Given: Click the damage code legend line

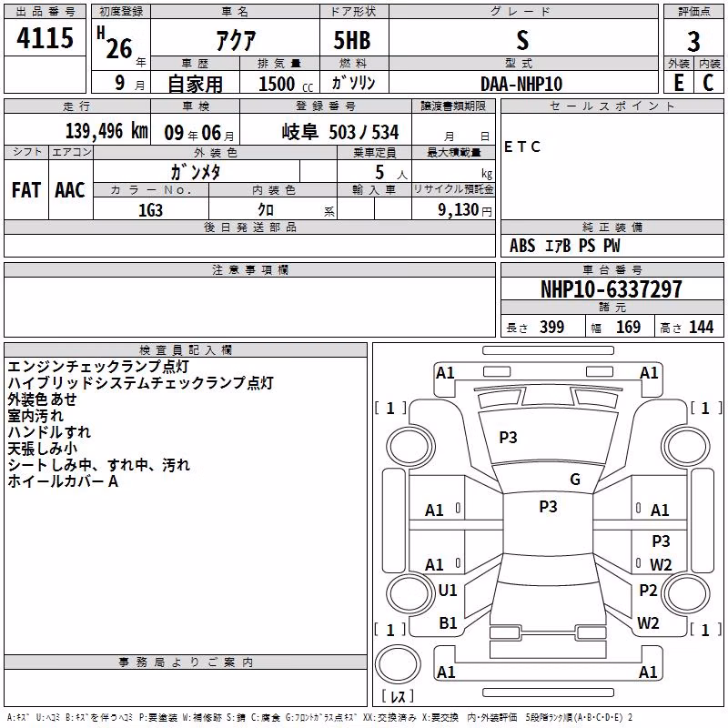Looking at the screenshot, I should click(320, 717).
